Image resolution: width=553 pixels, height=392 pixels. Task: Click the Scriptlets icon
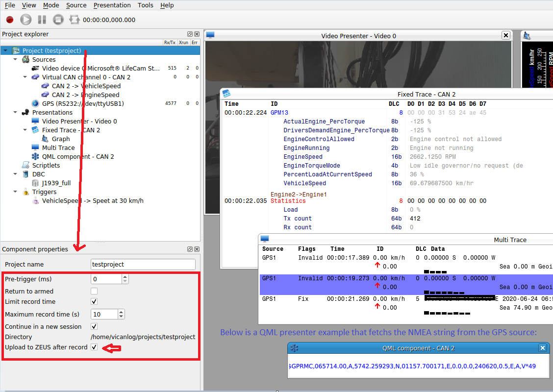coord(25,165)
